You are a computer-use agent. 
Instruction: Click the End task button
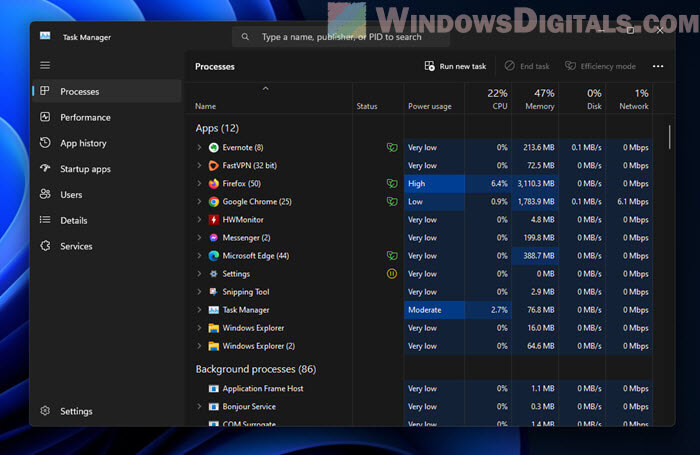tap(527, 67)
